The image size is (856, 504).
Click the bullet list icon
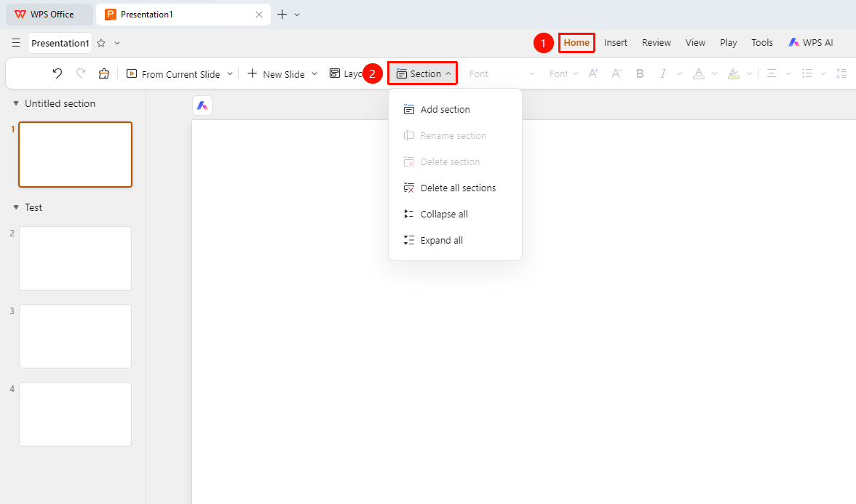tap(807, 73)
